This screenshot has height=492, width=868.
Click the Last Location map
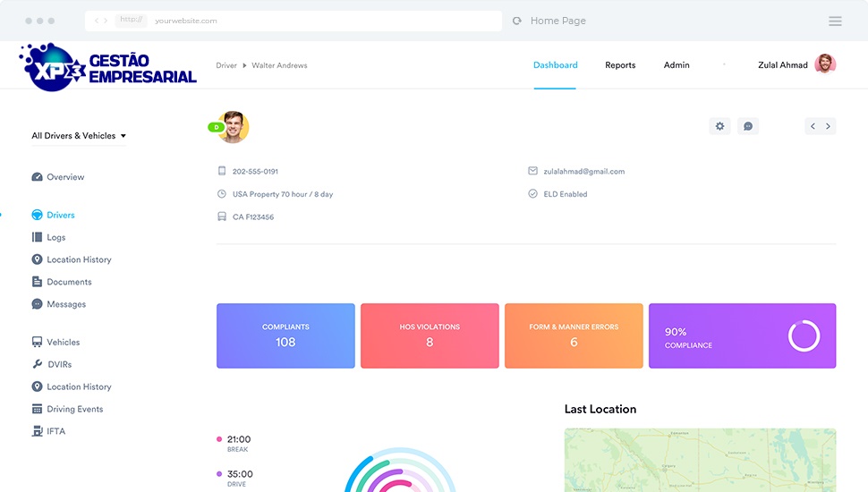point(701,460)
